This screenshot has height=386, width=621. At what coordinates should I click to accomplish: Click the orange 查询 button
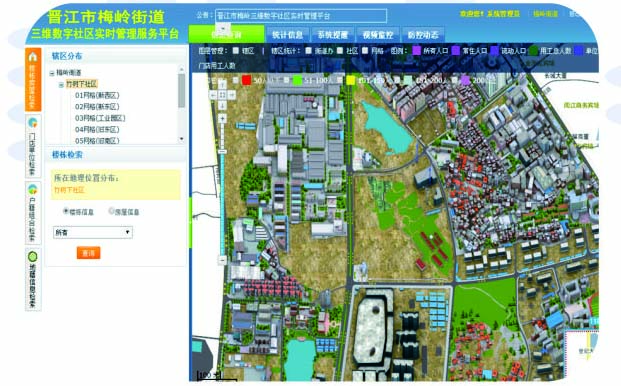pyautogui.click(x=88, y=253)
